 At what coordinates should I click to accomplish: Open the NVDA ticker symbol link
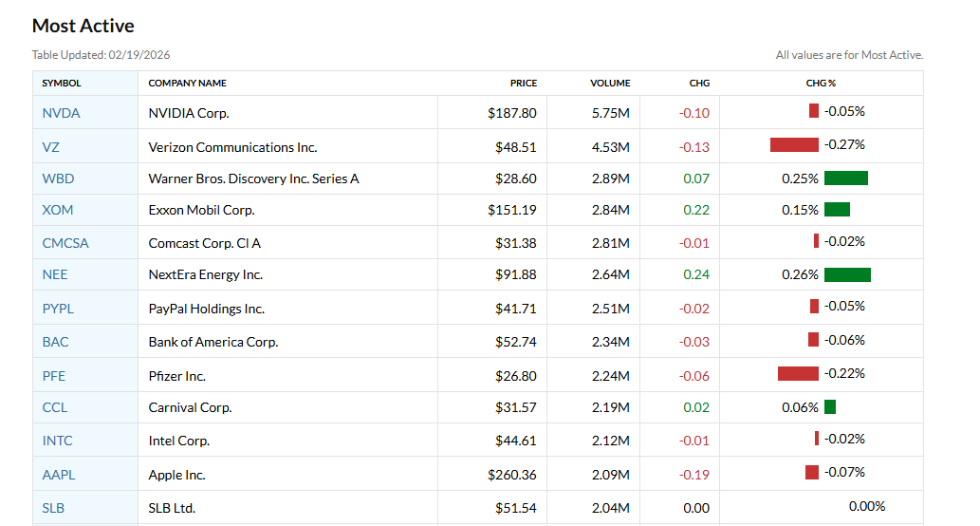tap(61, 113)
